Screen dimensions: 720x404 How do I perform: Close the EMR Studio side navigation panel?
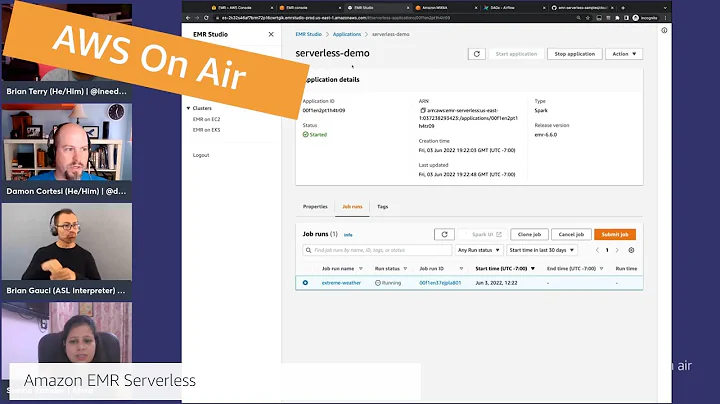click(x=271, y=34)
